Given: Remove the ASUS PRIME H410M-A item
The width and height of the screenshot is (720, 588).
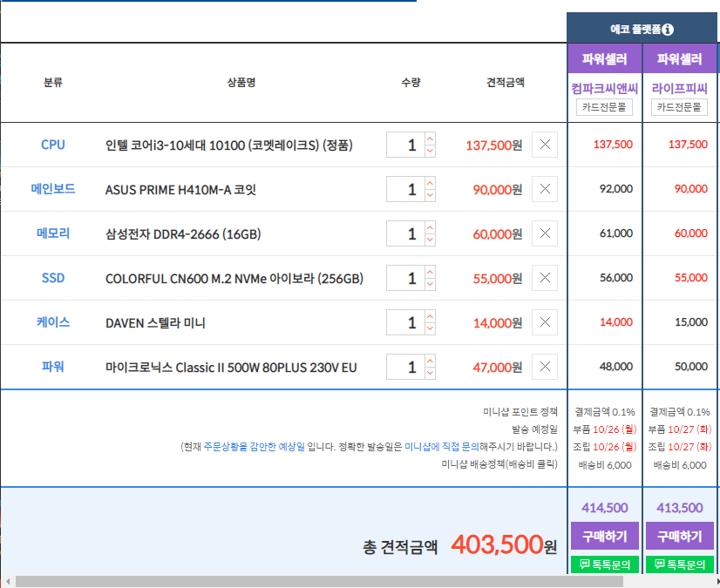Looking at the screenshot, I should pyautogui.click(x=545, y=189).
